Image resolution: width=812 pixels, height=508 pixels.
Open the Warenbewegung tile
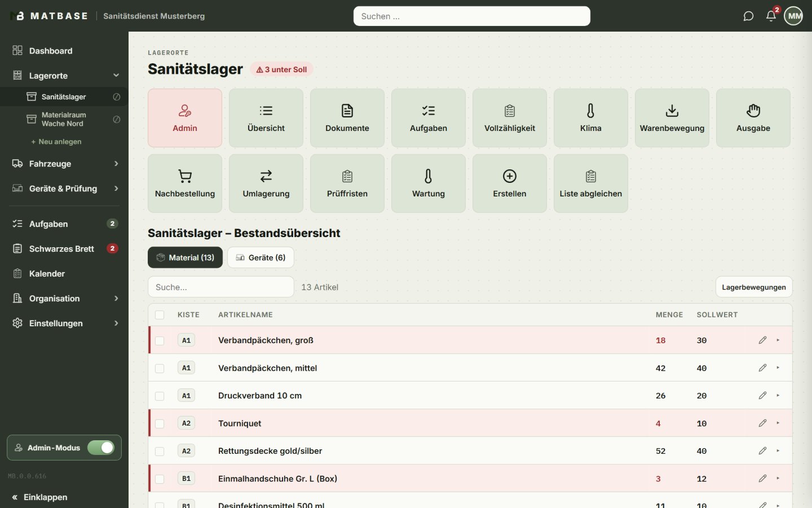(672, 118)
